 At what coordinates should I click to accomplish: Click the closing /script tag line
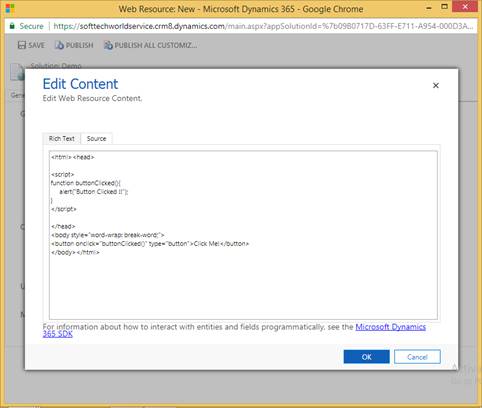pos(64,209)
